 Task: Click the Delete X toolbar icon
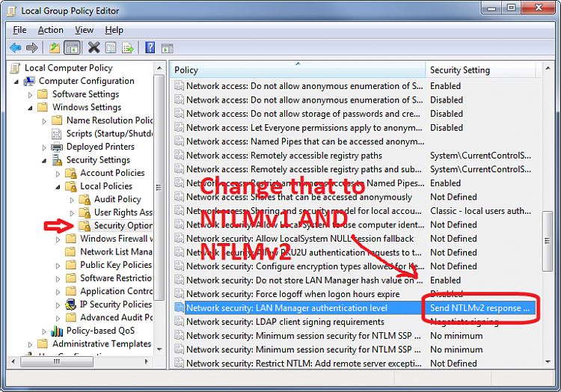pyautogui.click(x=93, y=47)
